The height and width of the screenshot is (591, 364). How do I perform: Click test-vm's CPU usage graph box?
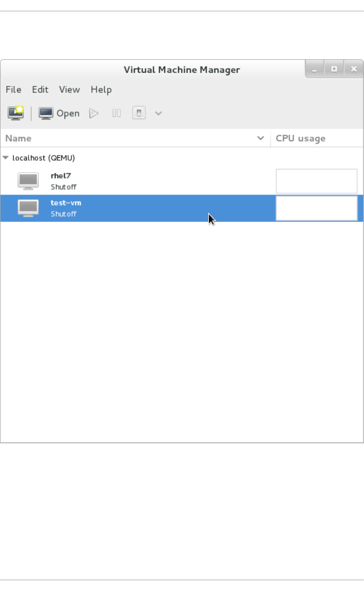click(x=317, y=208)
